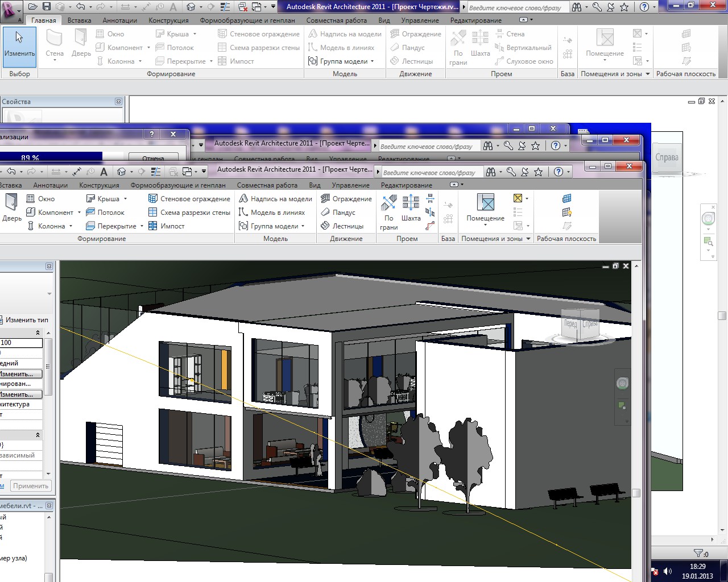Viewport: 728px width, 582px height.
Task: Click question mark help button in progress dialog
Action: tap(152, 134)
